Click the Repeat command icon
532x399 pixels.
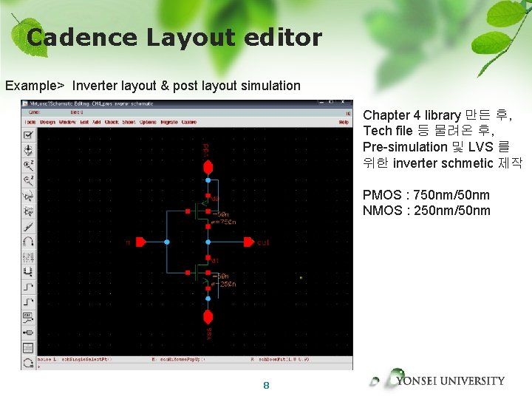coord(28,363)
